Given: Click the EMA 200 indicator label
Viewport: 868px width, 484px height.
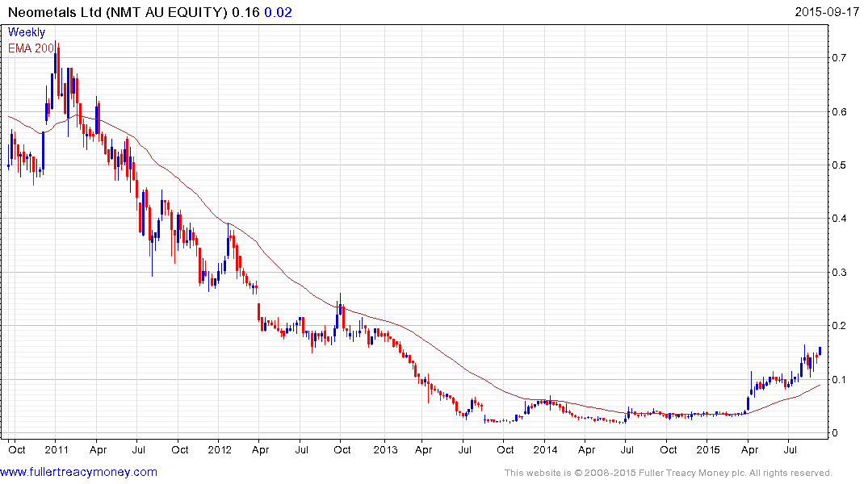Looking at the screenshot, I should point(31,48).
